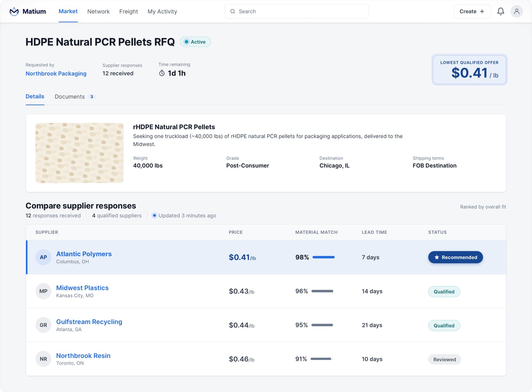Image resolution: width=532 pixels, height=392 pixels.
Task: Click the Lowest Qualified Offer card
Action: [x=469, y=69]
